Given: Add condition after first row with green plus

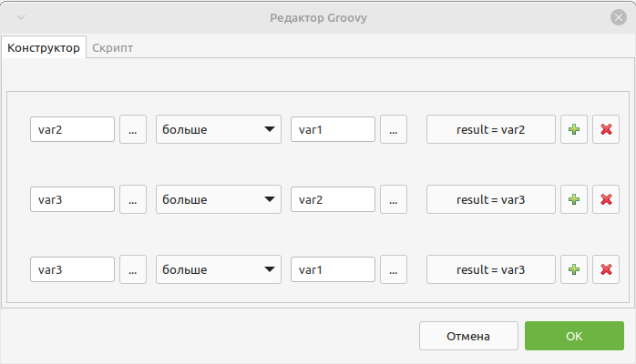Looking at the screenshot, I should [x=574, y=129].
